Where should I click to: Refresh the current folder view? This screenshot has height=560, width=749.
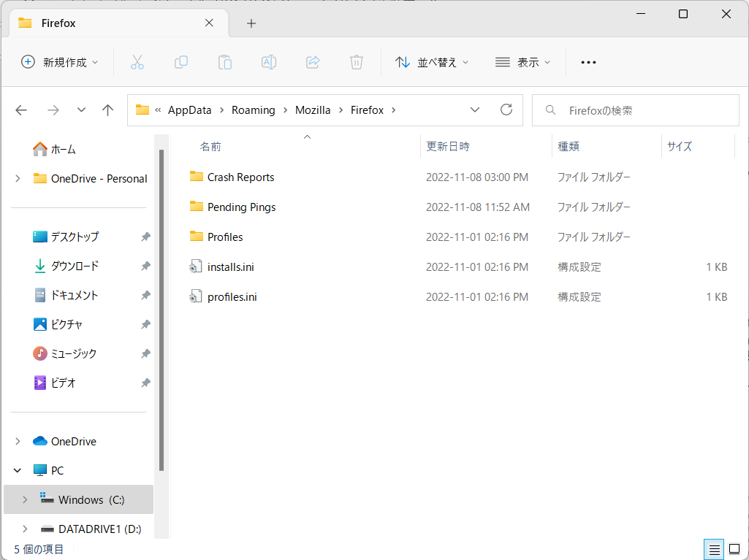click(506, 110)
